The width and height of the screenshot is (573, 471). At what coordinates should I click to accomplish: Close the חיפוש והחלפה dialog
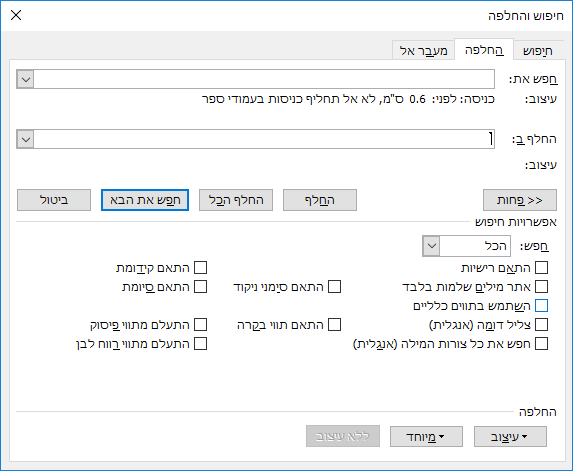(16, 15)
